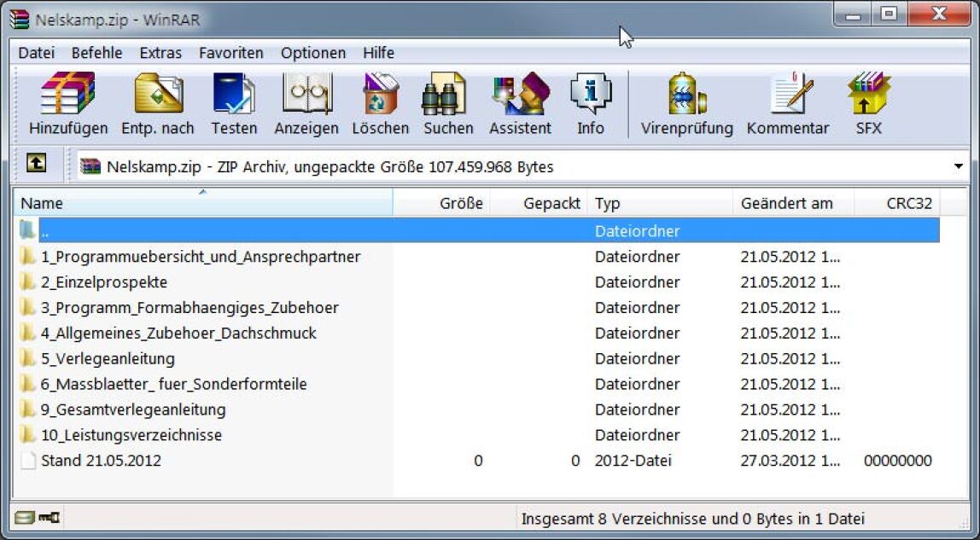Click the Entp. nach extract icon

coord(158,94)
